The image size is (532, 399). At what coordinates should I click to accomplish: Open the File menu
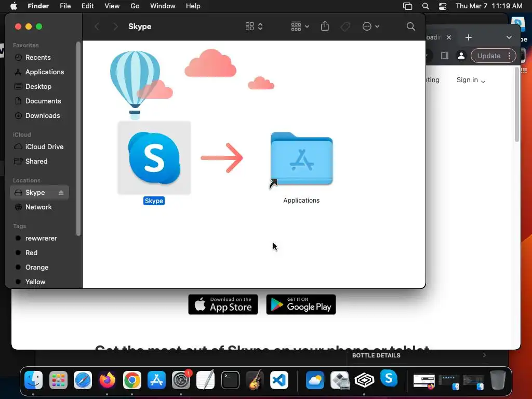tap(65, 6)
